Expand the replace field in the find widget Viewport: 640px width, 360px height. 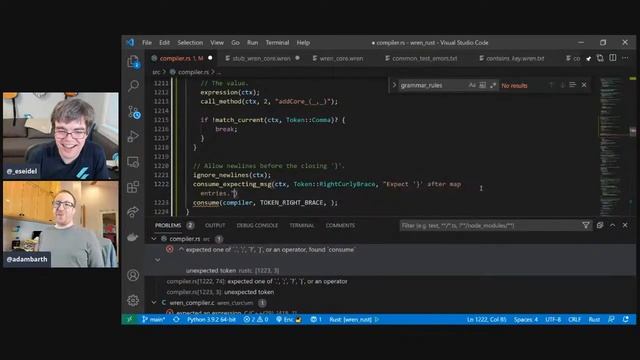pos(394,85)
